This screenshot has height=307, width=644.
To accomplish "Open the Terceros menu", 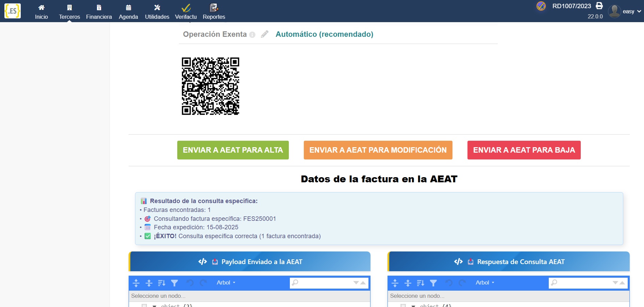I will coord(69,12).
